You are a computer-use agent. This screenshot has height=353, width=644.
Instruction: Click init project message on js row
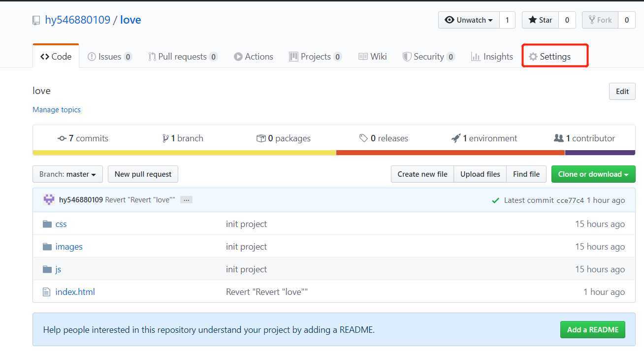pyautogui.click(x=246, y=269)
